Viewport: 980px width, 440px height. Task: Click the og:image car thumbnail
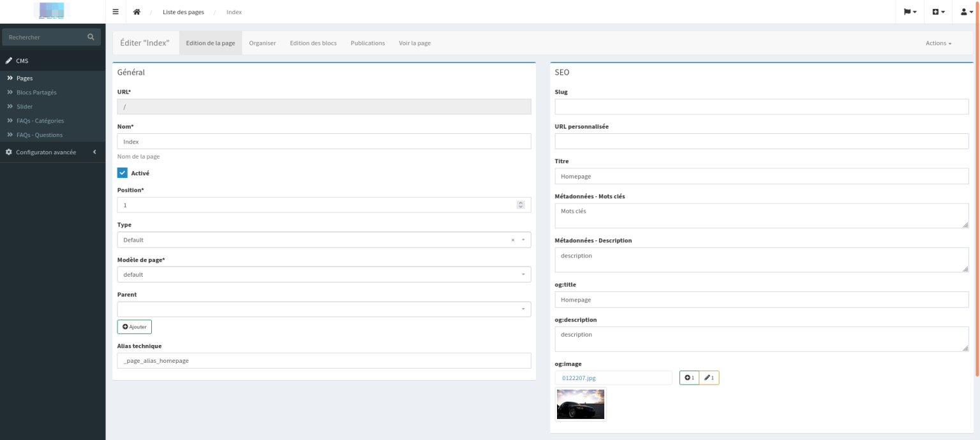coord(581,404)
